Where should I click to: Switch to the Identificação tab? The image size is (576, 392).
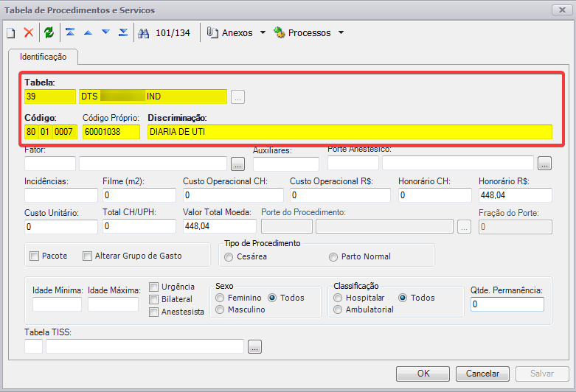pos(43,57)
